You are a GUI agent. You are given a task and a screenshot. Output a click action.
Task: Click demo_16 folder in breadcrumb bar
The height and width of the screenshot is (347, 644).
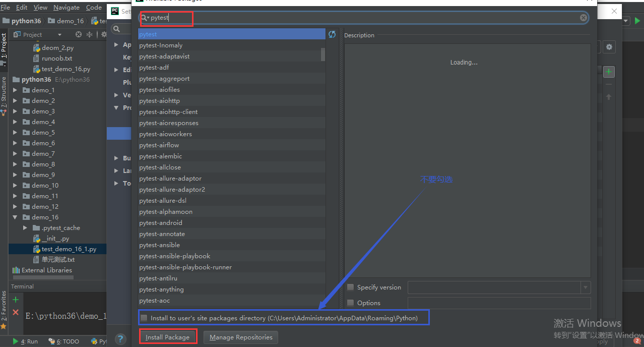point(67,21)
